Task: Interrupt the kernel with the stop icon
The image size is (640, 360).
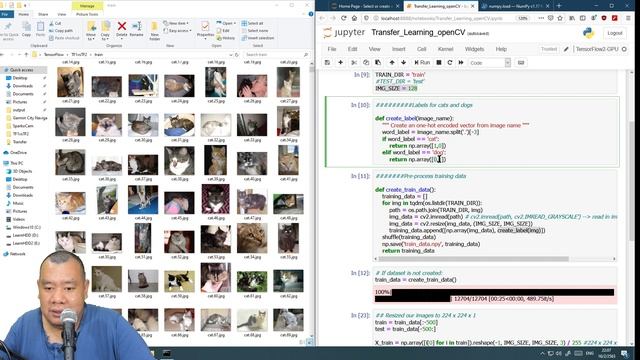Action: pos(439,63)
